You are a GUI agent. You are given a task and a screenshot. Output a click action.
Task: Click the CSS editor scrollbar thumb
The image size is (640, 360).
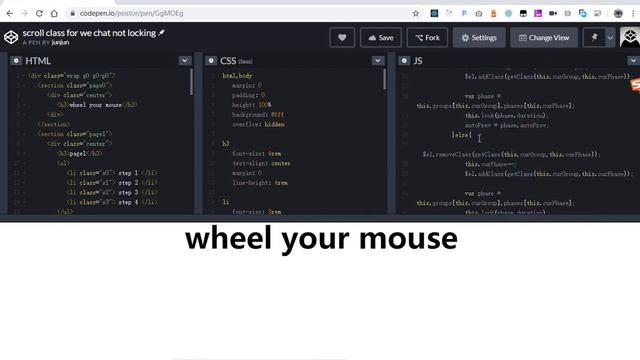click(x=384, y=79)
